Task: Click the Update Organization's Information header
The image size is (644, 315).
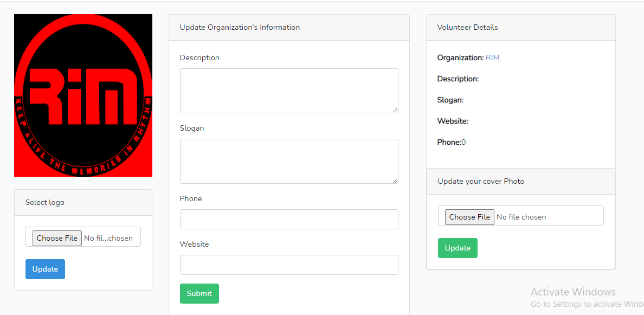Action: tap(240, 27)
